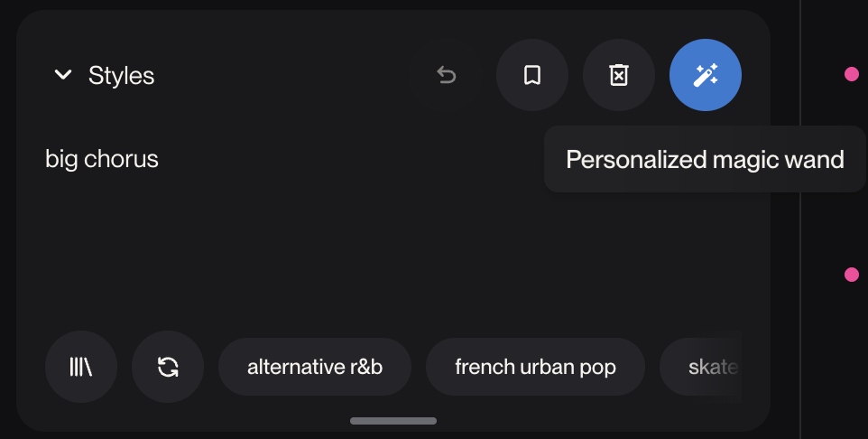
Task: Grab the panel's bottom drag handle
Action: (x=393, y=421)
